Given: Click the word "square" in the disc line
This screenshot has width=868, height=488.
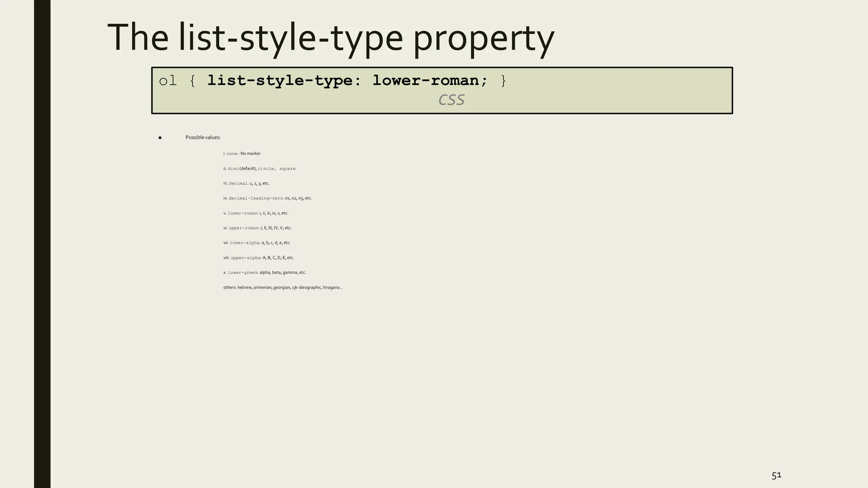Looking at the screenshot, I should 287,169.
